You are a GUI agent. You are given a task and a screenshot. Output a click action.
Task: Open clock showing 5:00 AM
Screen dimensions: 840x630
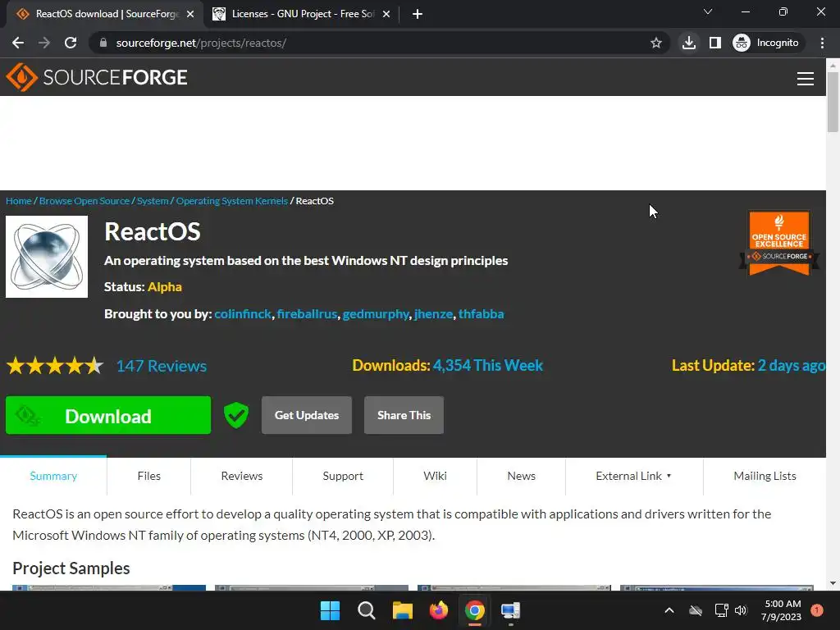[781, 610]
